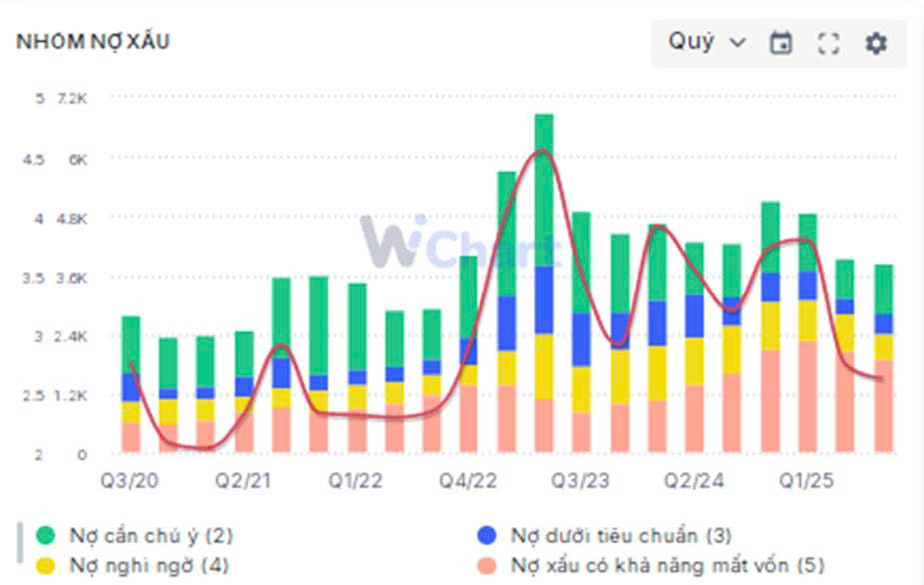Click the yellow Nợ nghi ngờ legend dot

point(46,565)
